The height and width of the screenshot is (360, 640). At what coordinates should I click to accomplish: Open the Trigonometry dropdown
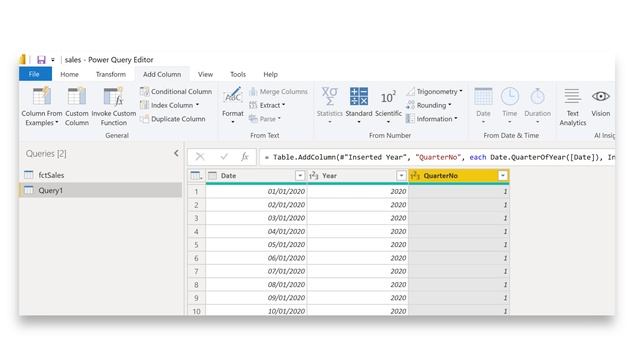point(434,91)
